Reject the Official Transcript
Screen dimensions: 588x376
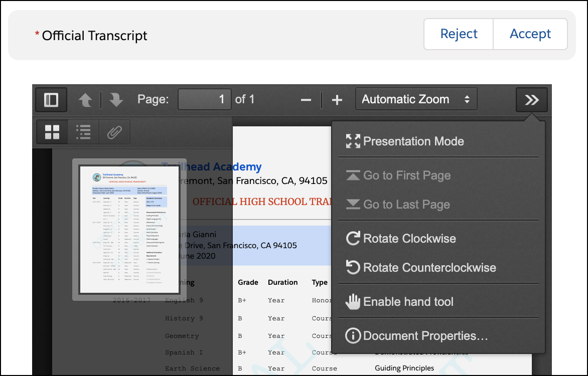459,34
